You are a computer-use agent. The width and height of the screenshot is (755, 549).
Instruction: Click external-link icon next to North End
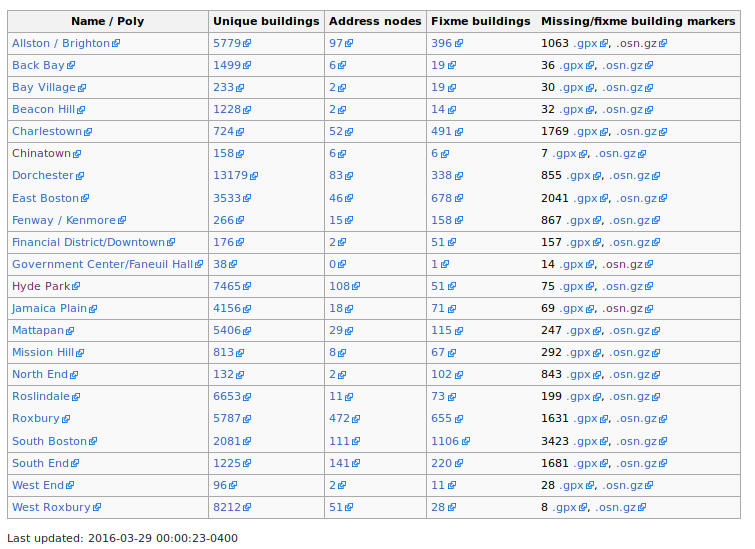click(74, 375)
